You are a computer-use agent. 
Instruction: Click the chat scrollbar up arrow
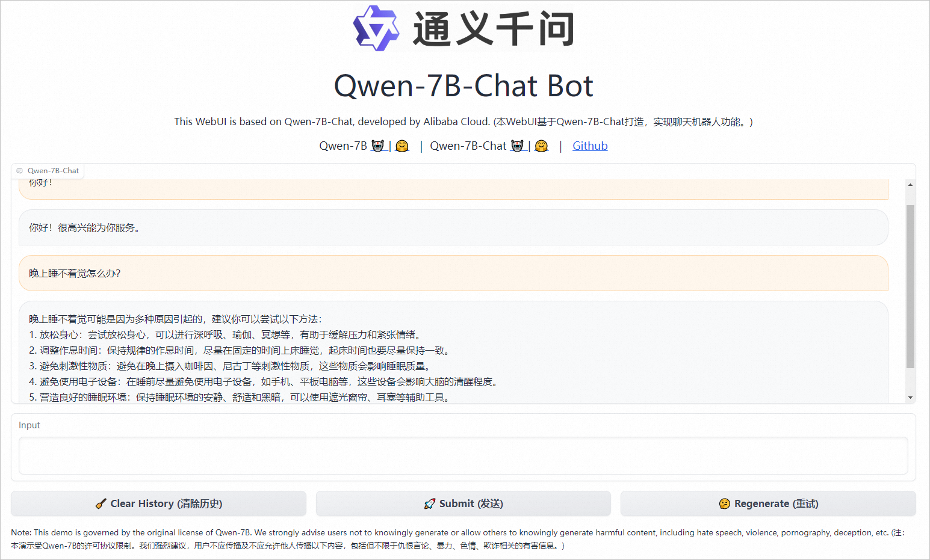point(910,185)
